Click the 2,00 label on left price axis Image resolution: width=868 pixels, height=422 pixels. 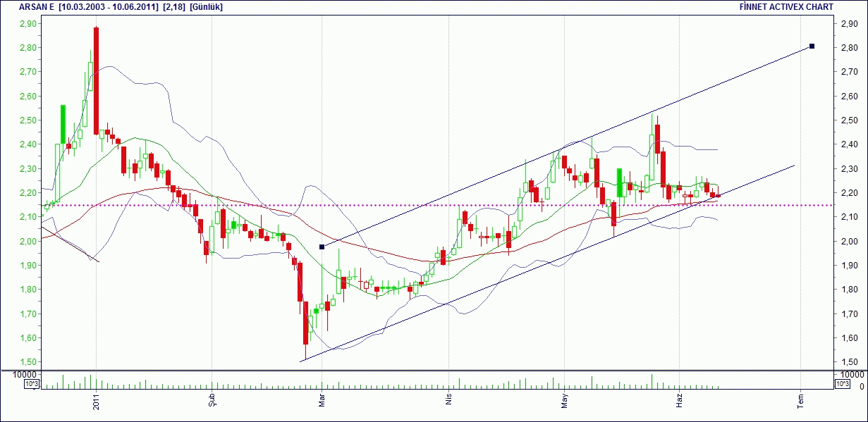27,242
